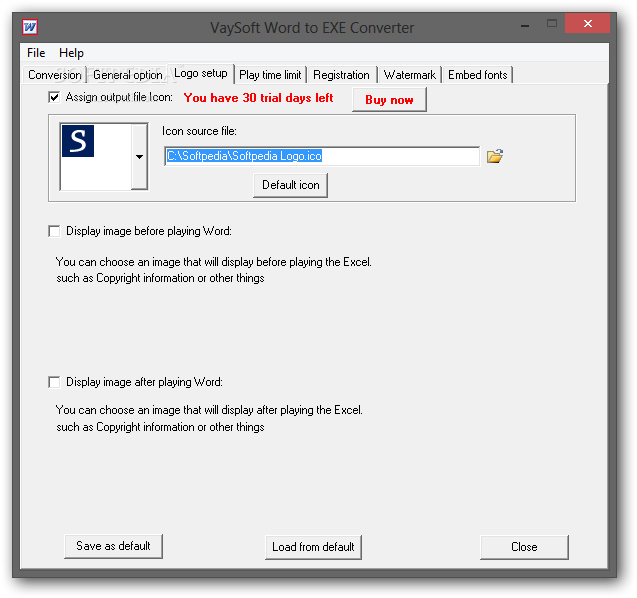Switch to the General option tab
This screenshot has height=598, width=637.
pos(128,75)
